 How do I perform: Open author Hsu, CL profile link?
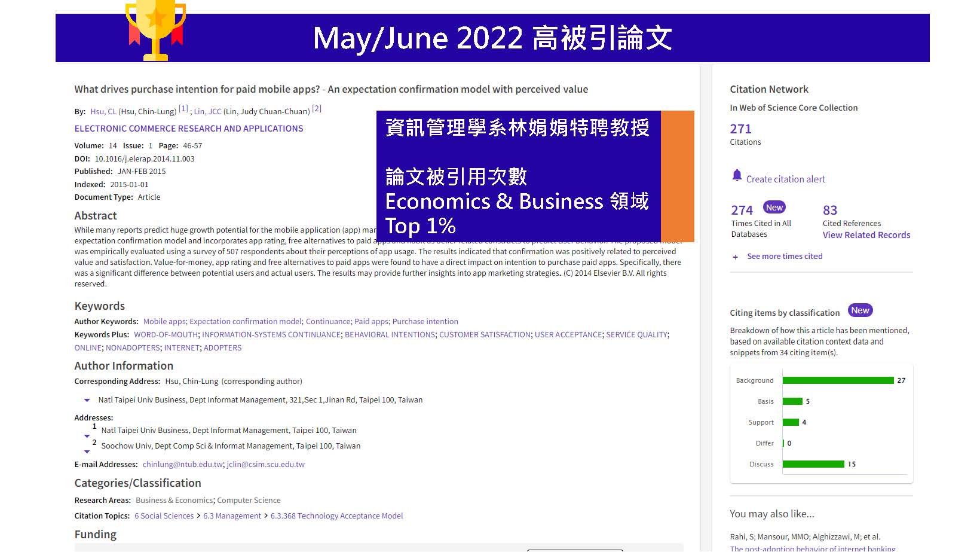pos(103,112)
